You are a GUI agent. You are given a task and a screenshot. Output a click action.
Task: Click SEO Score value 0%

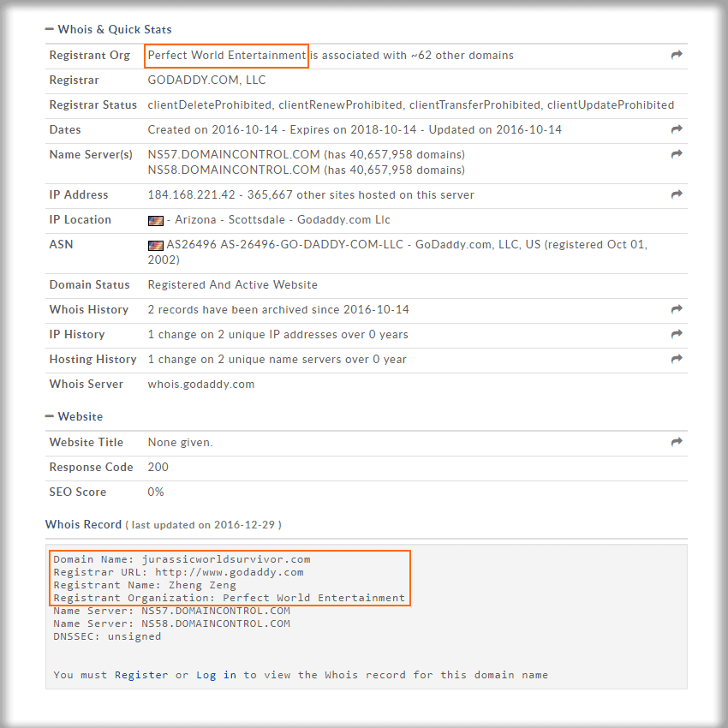pyautogui.click(x=156, y=492)
